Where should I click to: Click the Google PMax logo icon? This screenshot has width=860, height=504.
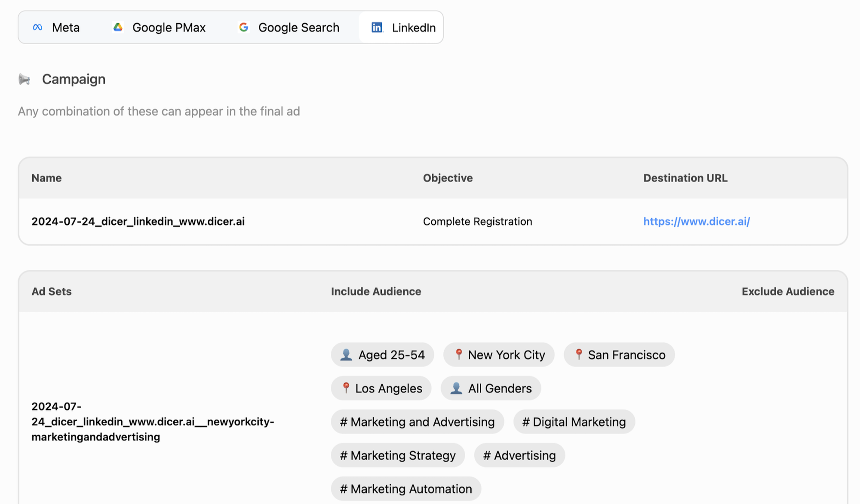pos(118,27)
